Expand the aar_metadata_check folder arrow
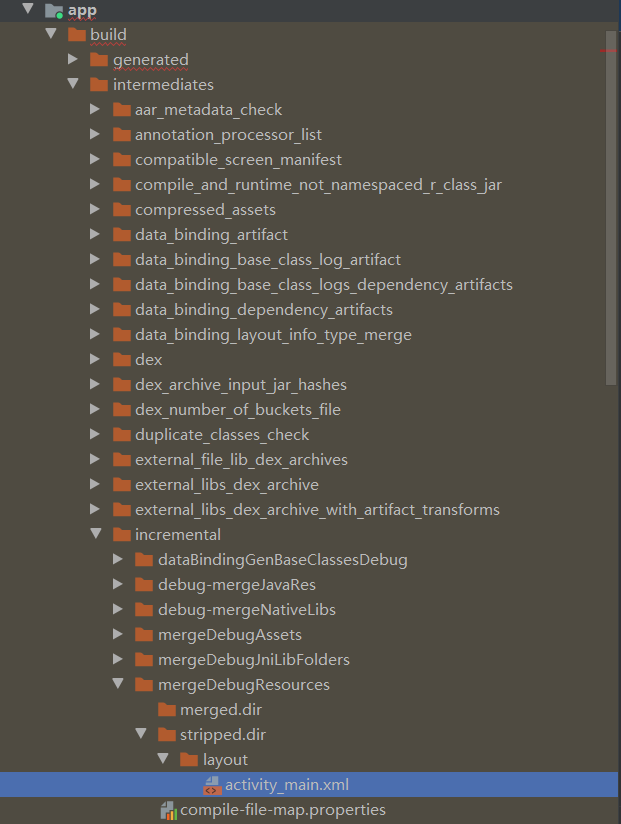This screenshot has width=621, height=824. 95,109
